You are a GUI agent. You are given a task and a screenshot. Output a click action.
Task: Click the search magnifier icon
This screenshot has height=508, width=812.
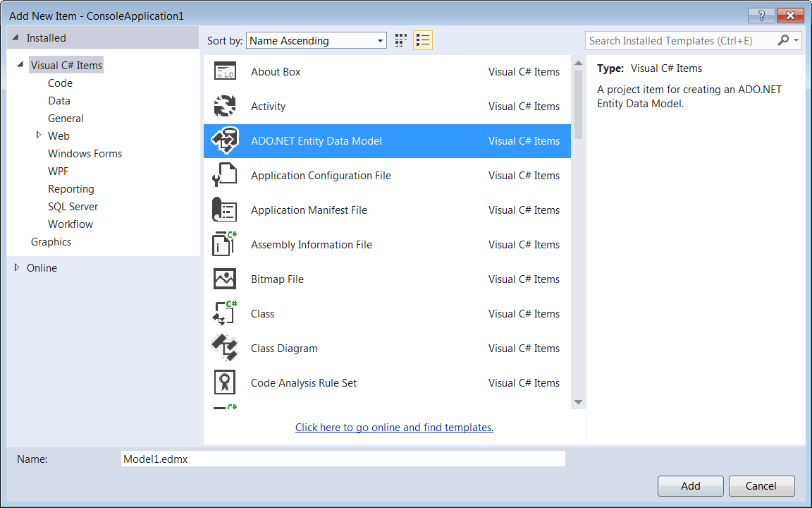783,40
